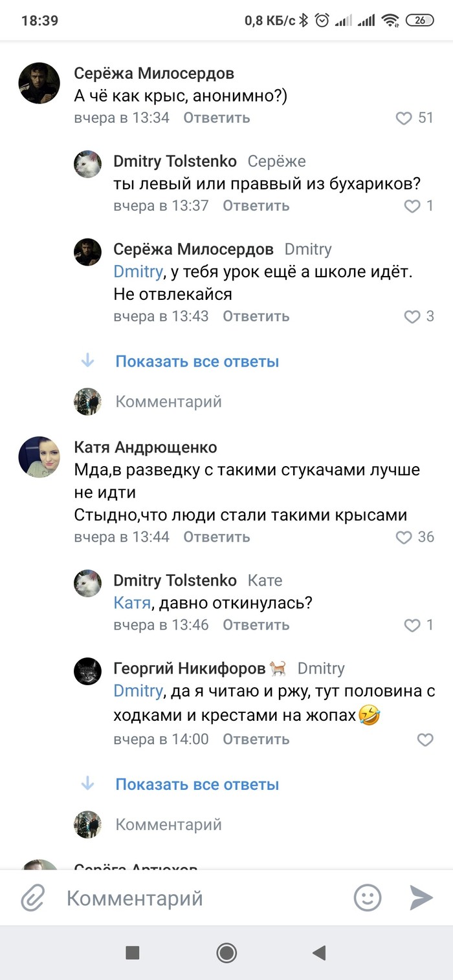The image size is (453, 980).
Task: Like Серёжа Милосердов's comment with 51 likes
Action: tap(404, 118)
